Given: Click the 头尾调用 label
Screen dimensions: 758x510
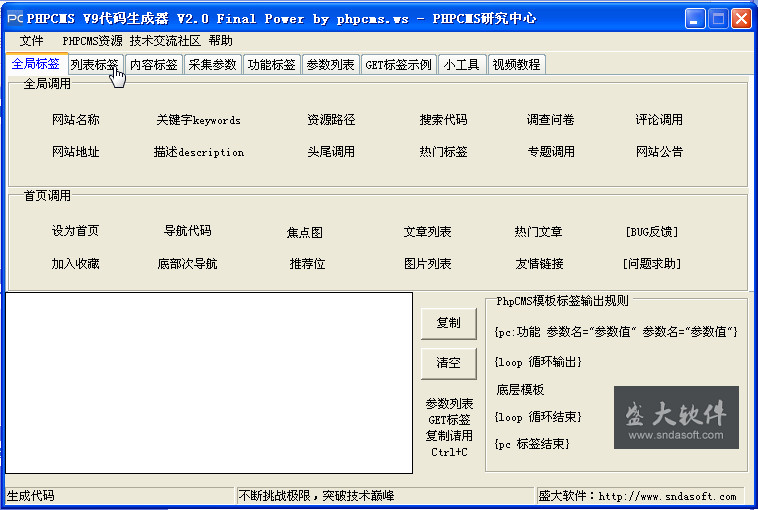Looking at the screenshot, I should [x=331, y=152].
